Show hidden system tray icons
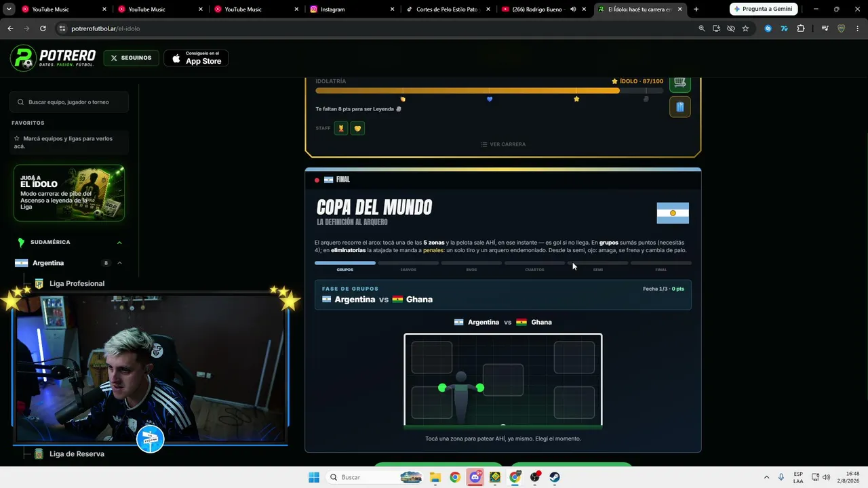This screenshot has width=868, height=488. pyautogui.click(x=766, y=477)
